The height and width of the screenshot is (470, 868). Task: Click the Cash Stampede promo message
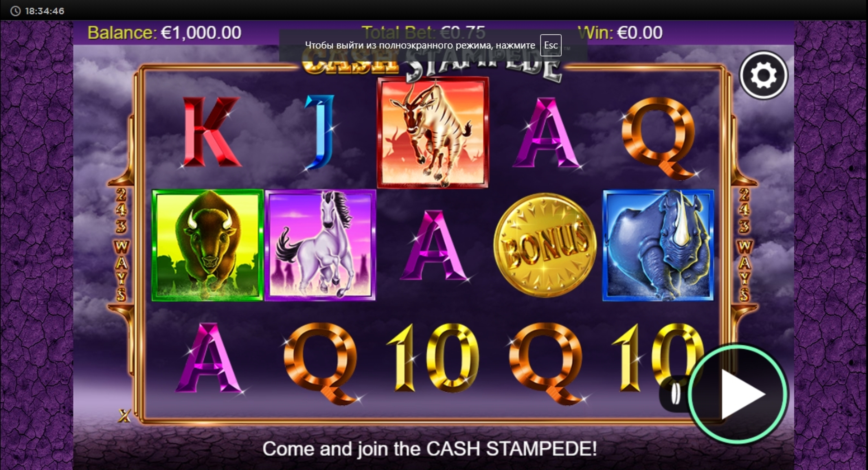pyautogui.click(x=429, y=448)
